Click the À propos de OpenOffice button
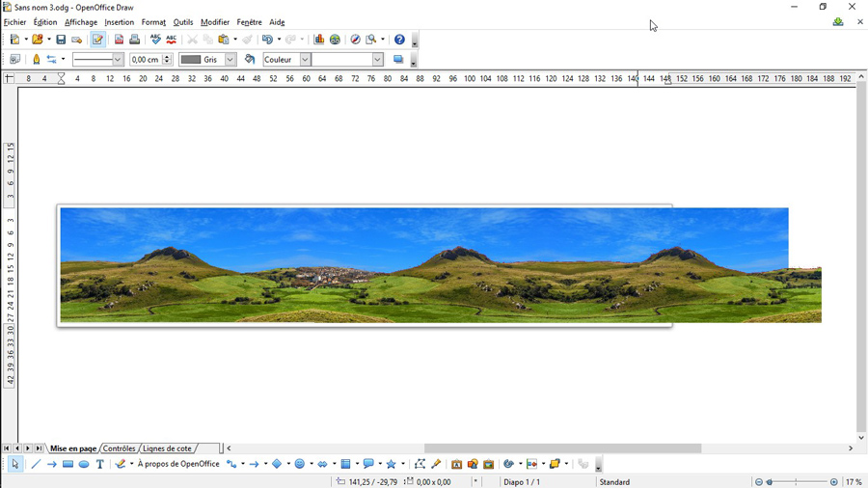 point(178,464)
